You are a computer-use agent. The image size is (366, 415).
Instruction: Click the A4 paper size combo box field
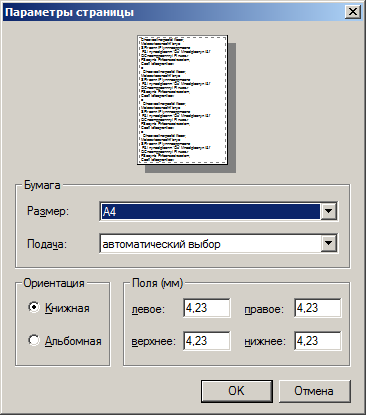tap(218, 211)
